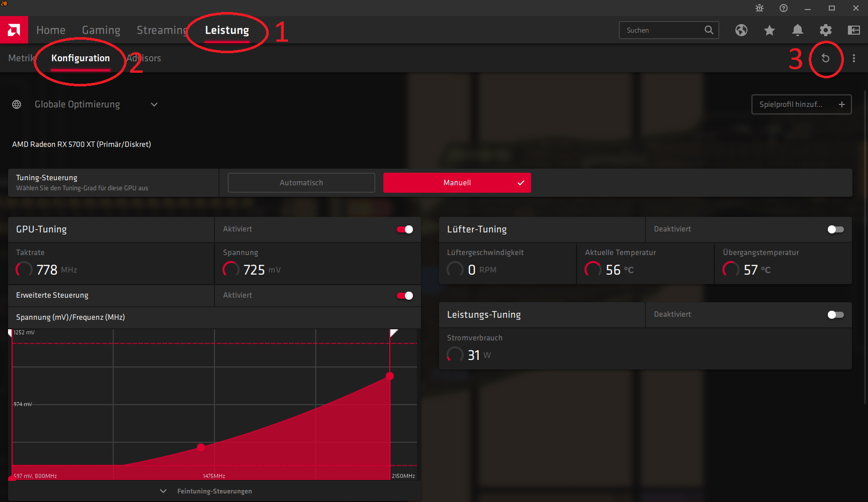The width and height of the screenshot is (868, 502).
Task: Open the Advisors sub-tab
Action: coord(144,58)
